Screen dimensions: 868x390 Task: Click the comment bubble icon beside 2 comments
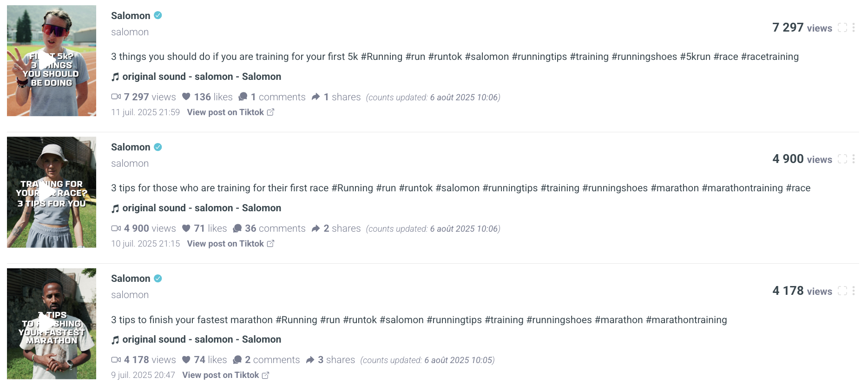(x=237, y=359)
